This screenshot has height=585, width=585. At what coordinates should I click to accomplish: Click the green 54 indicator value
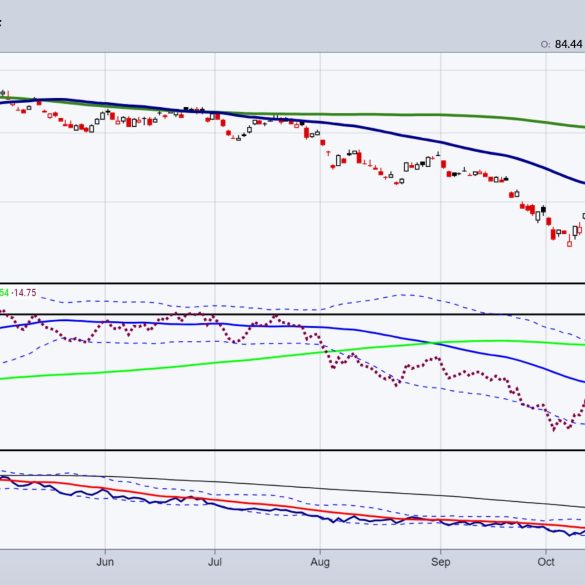tap(4, 293)
